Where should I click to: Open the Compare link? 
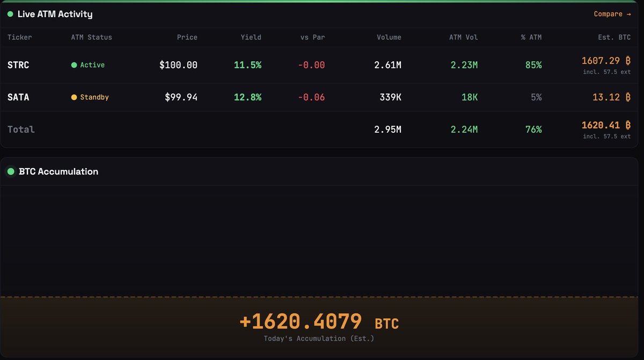click(x=612, y=14)
